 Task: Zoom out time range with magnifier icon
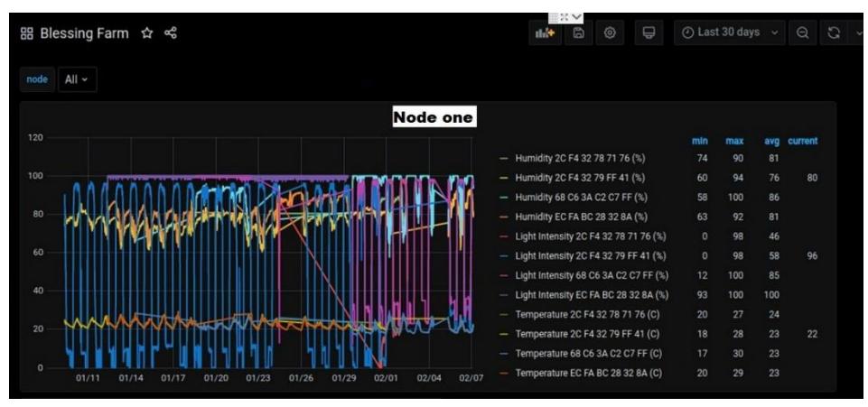point(802,33)
